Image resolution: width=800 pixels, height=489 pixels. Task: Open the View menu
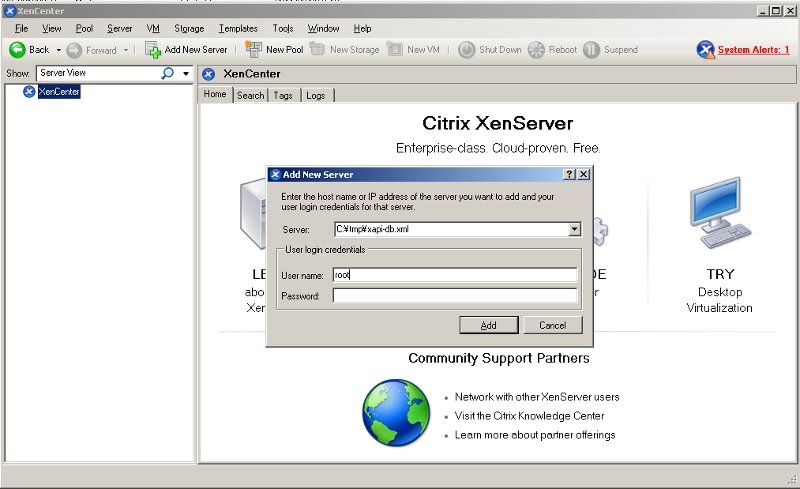[52, 29]
